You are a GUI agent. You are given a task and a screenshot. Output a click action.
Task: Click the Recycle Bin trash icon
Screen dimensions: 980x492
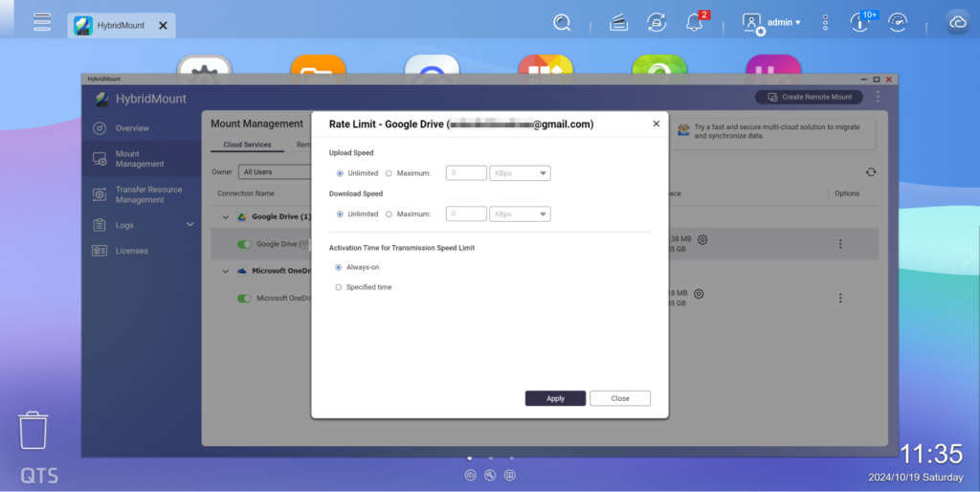point(33,431)
